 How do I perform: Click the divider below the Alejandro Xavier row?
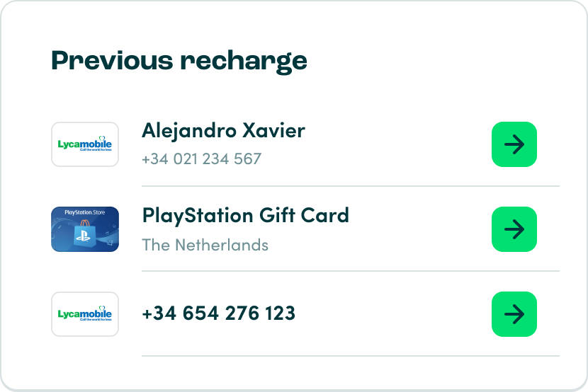point(350,186)
